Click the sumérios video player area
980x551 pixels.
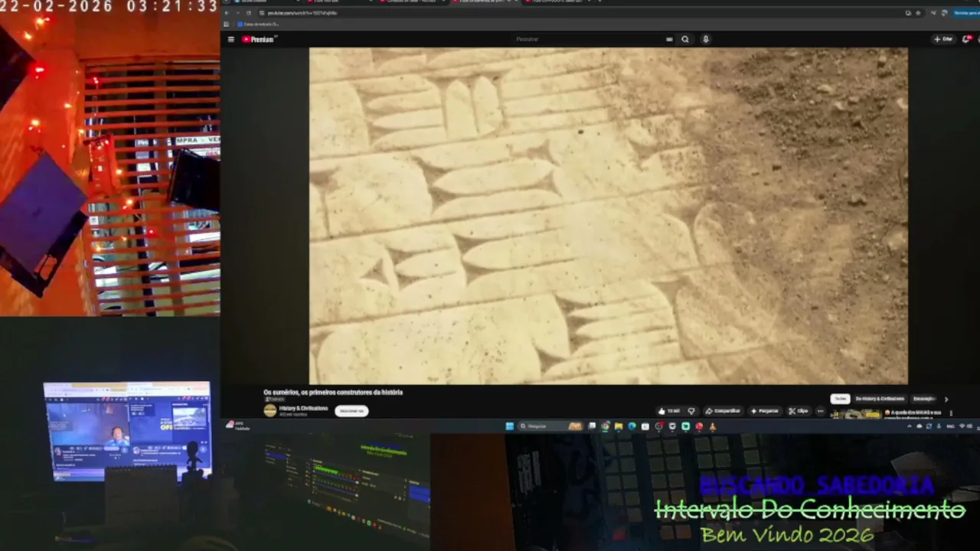click(609, 216)
